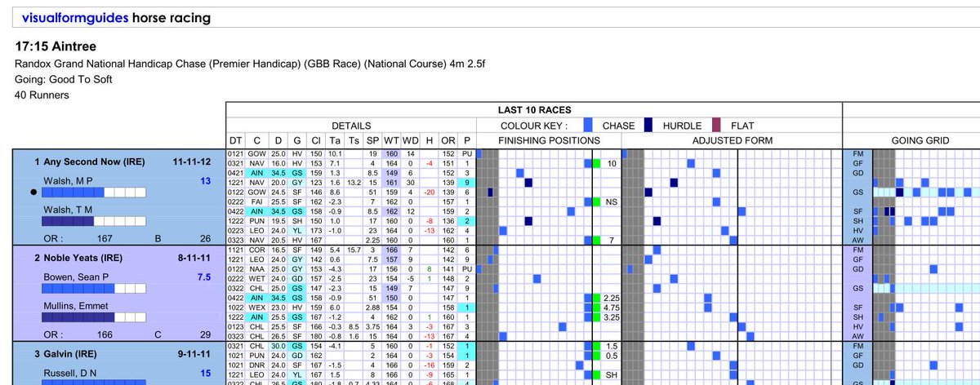Click the odds value 13 for Any Second Now
Viewport: 980px width, 385px height.
(205, 180)
